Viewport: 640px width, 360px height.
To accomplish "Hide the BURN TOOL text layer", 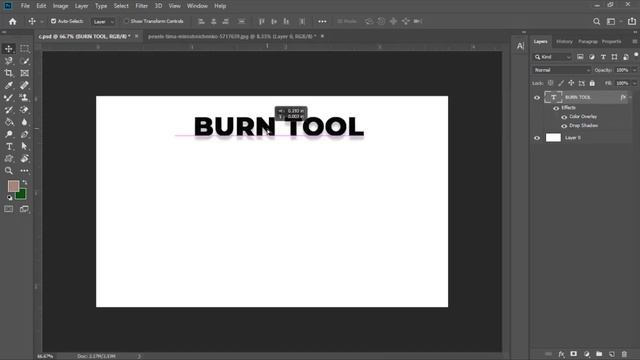I will click(x=537, y=98).
